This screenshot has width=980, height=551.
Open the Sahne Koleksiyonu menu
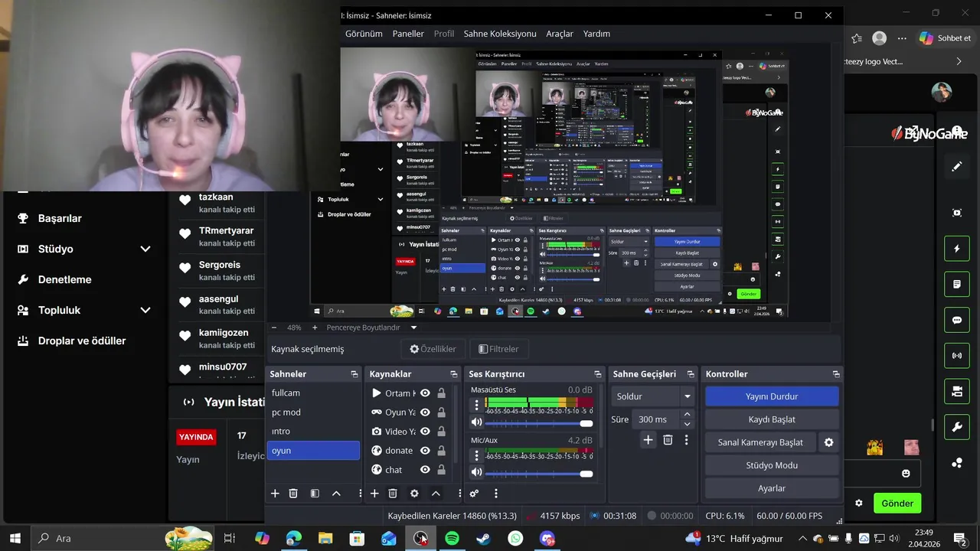click(x=500, y=34)
